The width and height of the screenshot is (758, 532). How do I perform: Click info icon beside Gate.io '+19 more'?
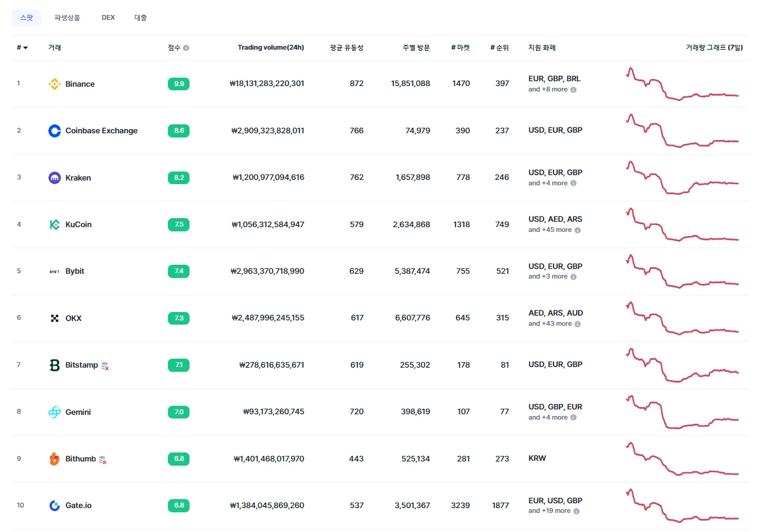[x=576, y=511]
